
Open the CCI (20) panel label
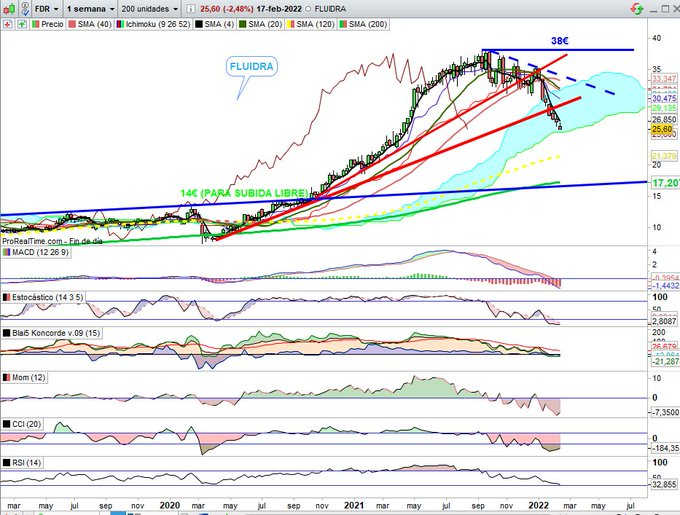point(26,424)
